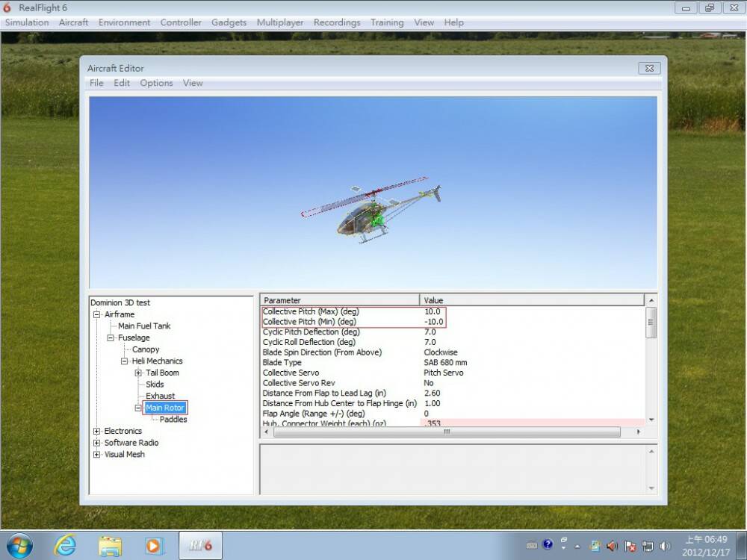Open the Help menu
Screen dimensions: 747x560
(x=453, y=22)
